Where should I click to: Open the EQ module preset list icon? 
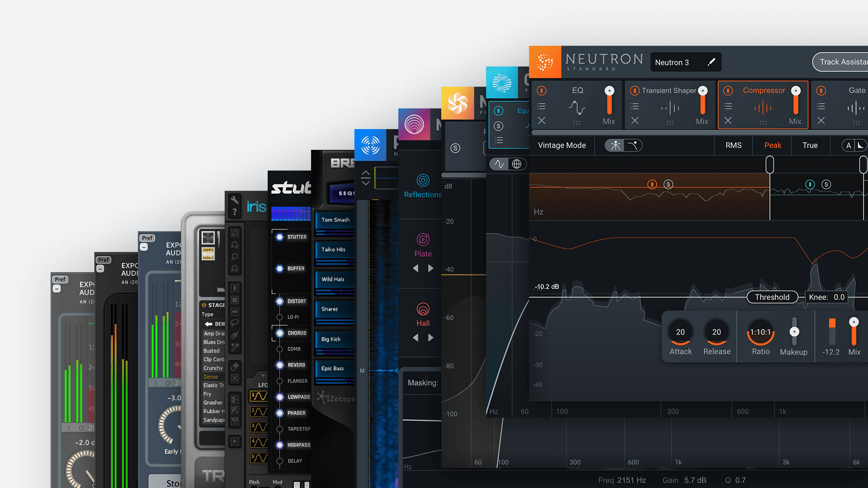point(542,106)
